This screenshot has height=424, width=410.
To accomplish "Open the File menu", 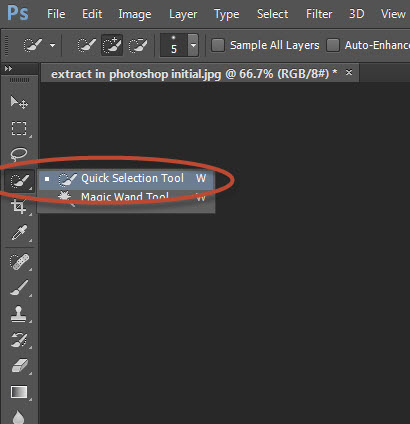I will (56, 14).
